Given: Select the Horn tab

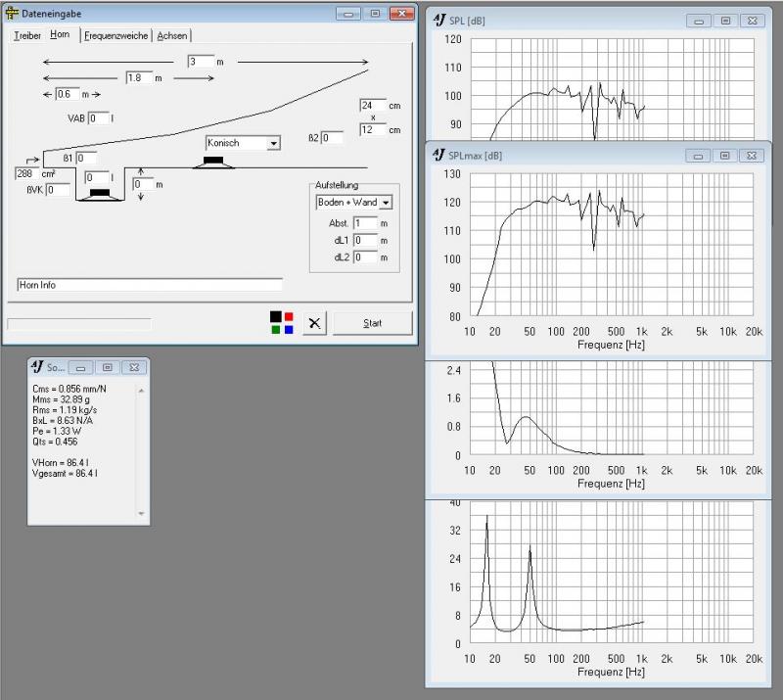Looking at the screenshot, I should pyautogui.click(x=60, y=34).
